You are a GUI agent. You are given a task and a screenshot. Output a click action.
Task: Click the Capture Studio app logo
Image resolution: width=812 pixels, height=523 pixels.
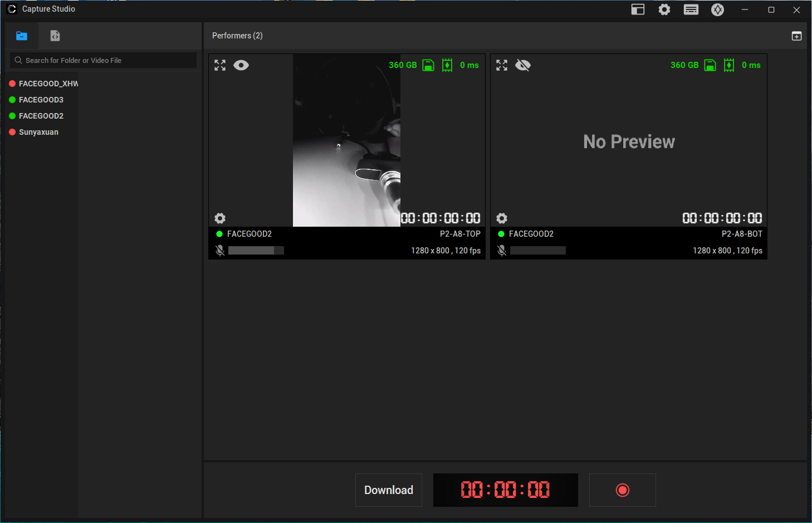(12, 9)
